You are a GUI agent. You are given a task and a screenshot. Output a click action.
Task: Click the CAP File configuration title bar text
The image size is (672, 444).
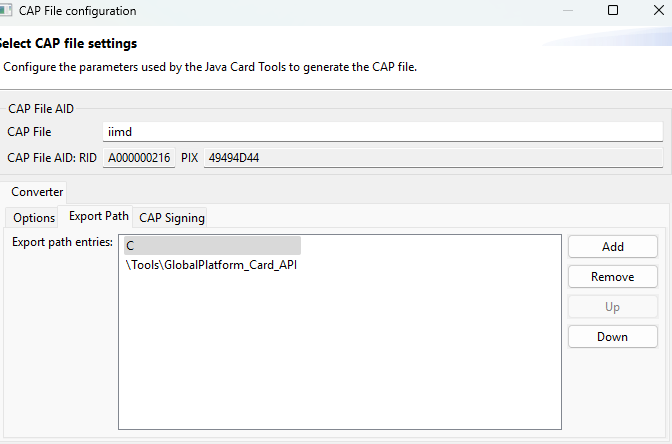(78, 11)
